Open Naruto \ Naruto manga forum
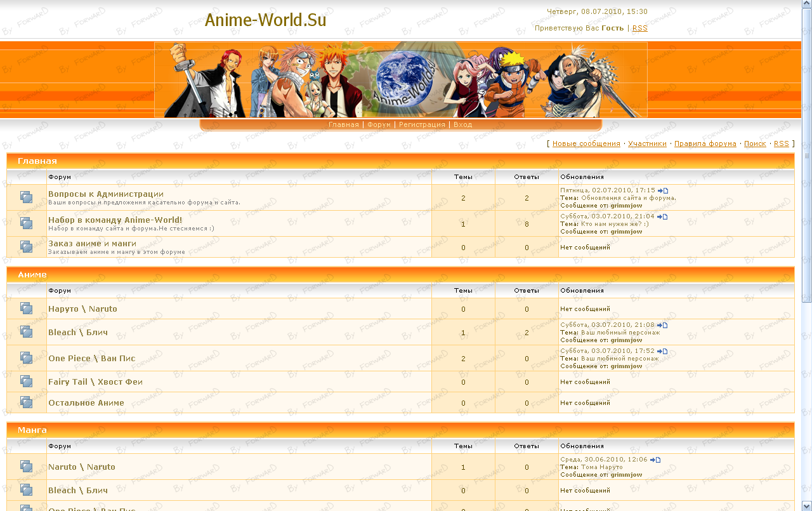The height and width of the screenshot is (511, 812). [x=82, y=467]
